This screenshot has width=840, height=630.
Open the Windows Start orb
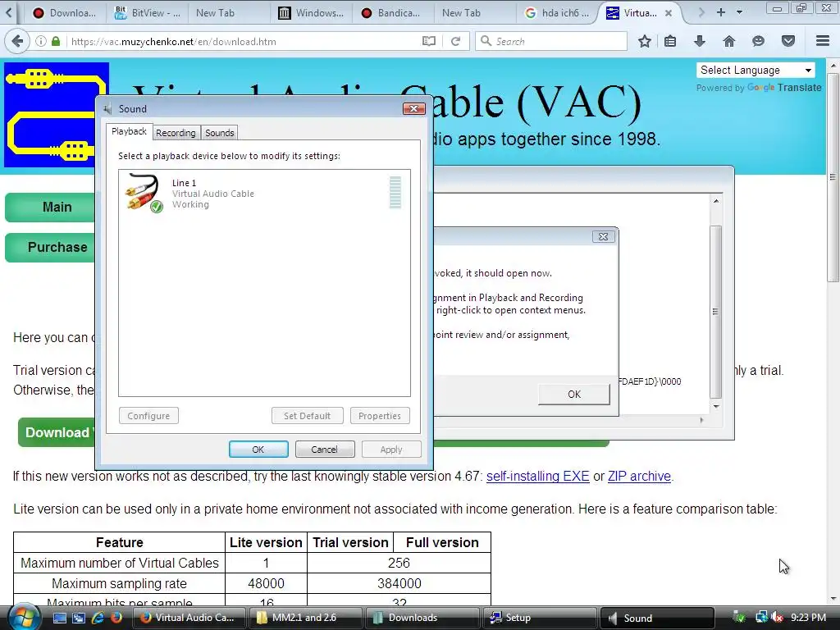pos(24,617)
